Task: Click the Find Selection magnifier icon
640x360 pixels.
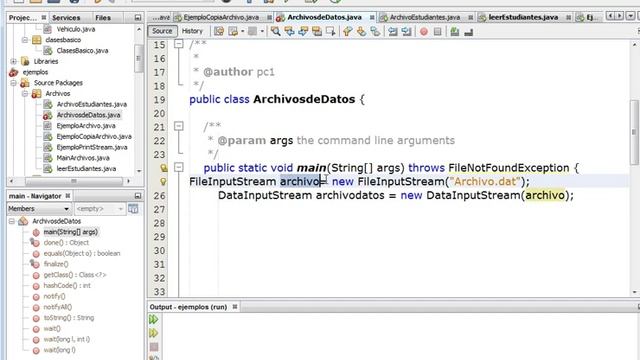Action: (276, 31)
